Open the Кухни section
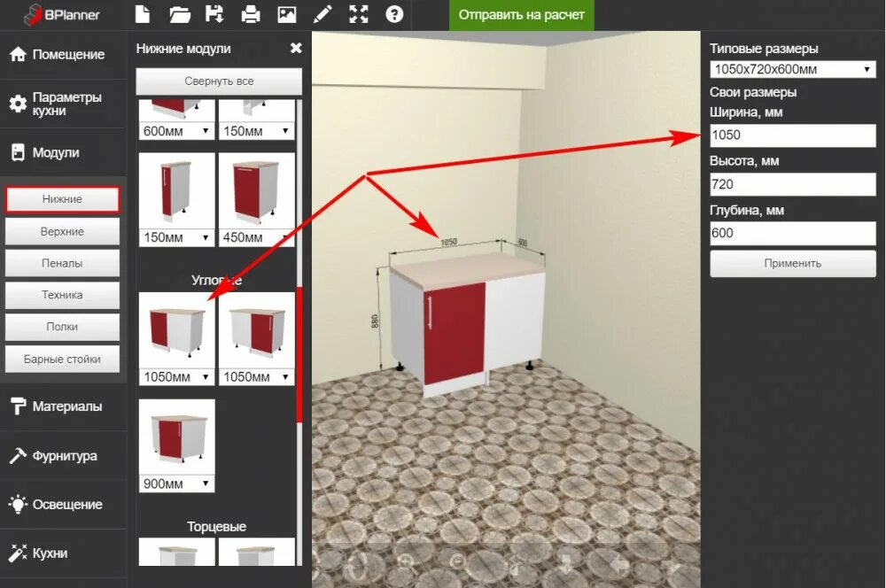Screen dimensions: 886x588 (63, 553)
